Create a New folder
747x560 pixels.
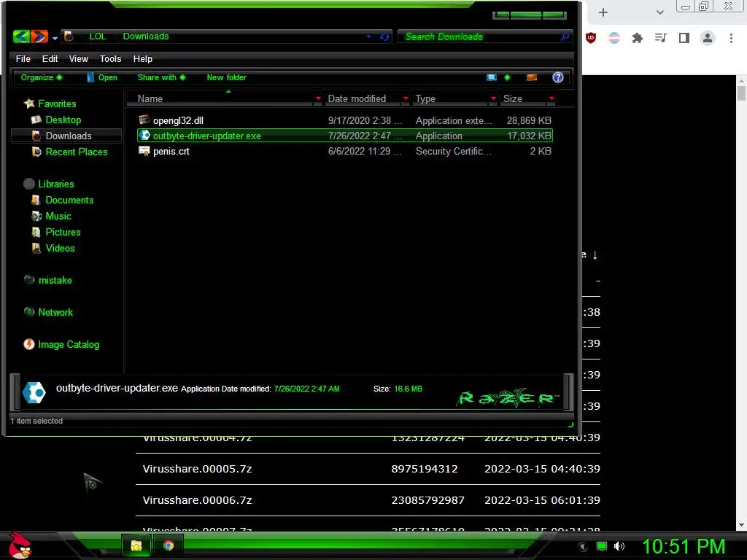tap(226, 77)
